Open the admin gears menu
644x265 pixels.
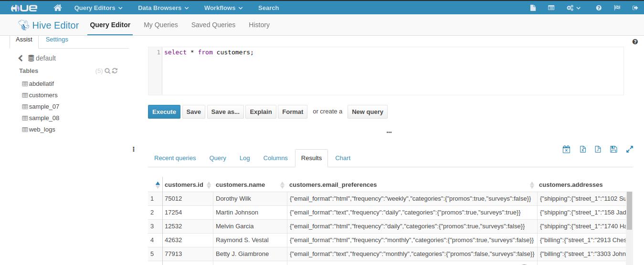click(x=573, y=8)
